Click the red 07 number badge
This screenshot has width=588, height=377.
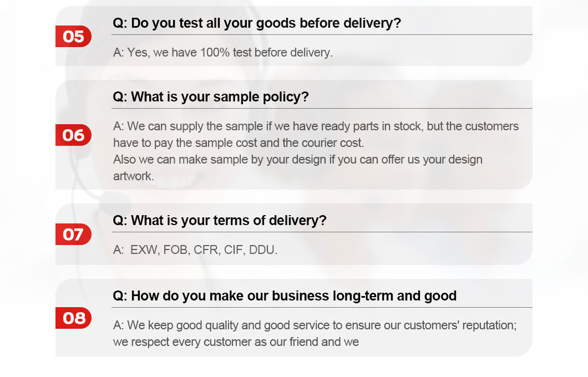coord(73,235)
